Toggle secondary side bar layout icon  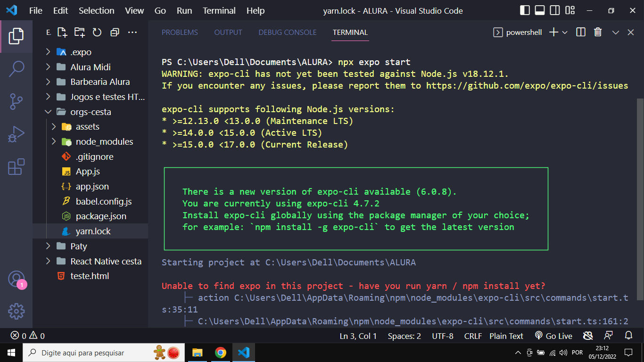point(555,10)
